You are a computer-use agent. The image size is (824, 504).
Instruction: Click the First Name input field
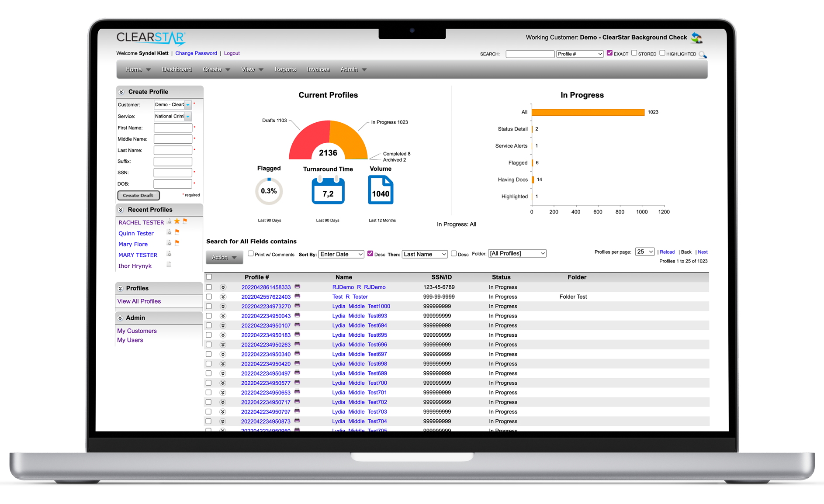click(x=173, y=128)
